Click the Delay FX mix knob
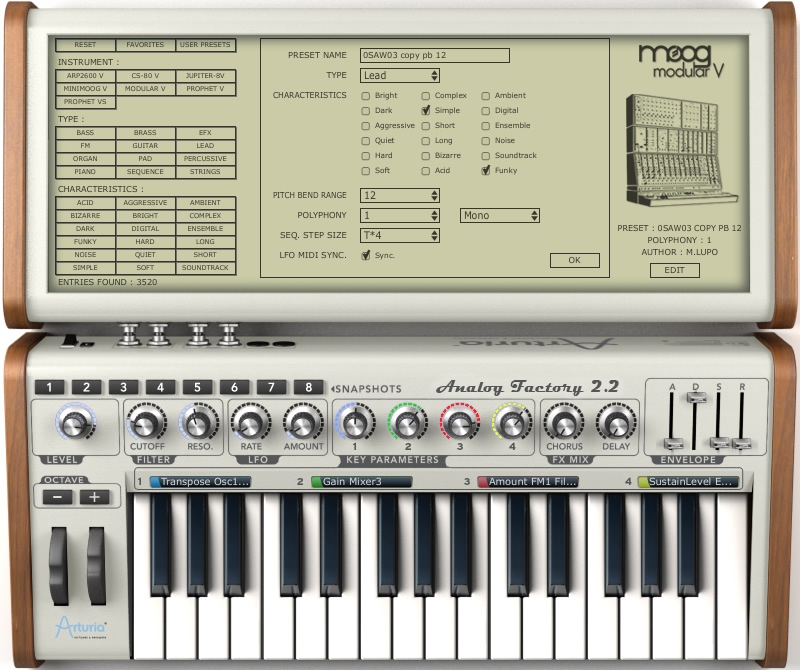 click(616, 423)
